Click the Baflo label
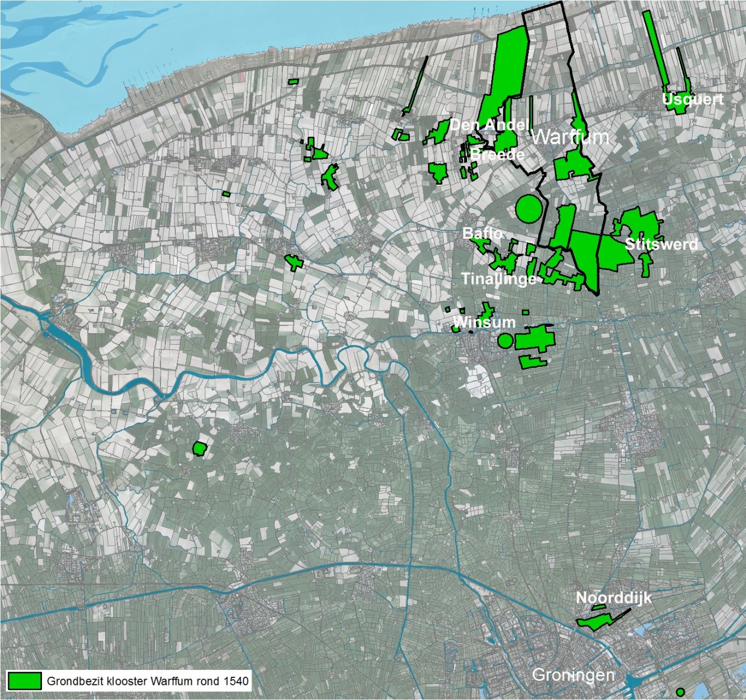The height and width of the screenshot is (700, 746). (483, 233)
